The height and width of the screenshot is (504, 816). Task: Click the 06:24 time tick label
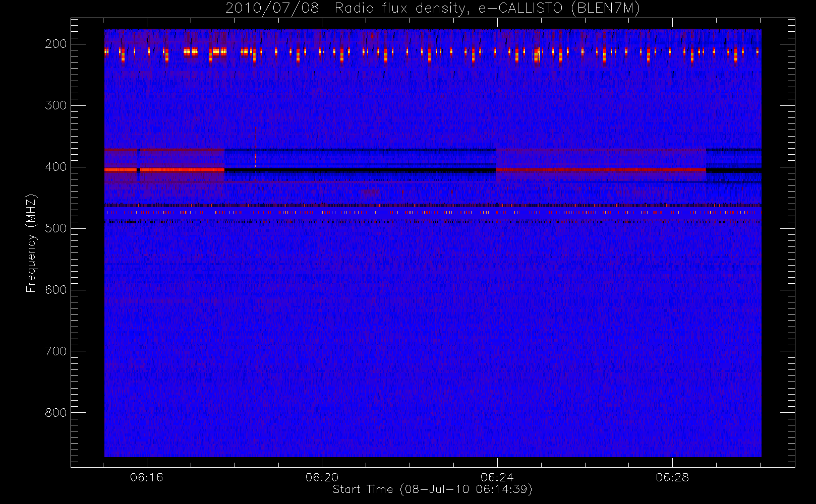pyautogui.click(x=497, y=477)
